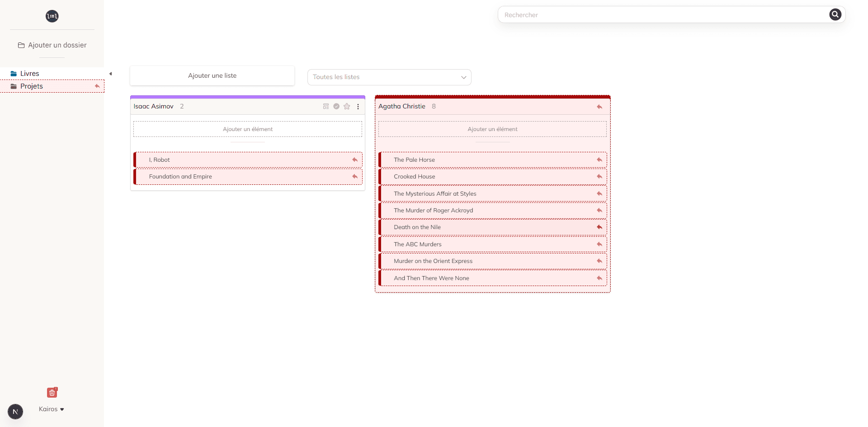This screenshot has width=868, height=427.
Task: Restore 'The ABC Murders' with undo arrow
Action: pyautogui.click(x=599, y=244)
